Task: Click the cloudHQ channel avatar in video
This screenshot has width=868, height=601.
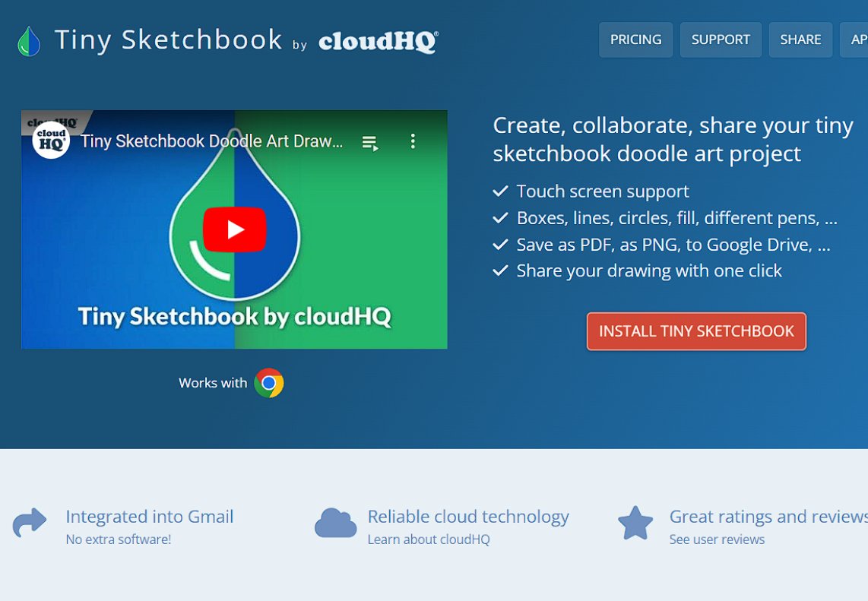Action: (x=51, y=141)
